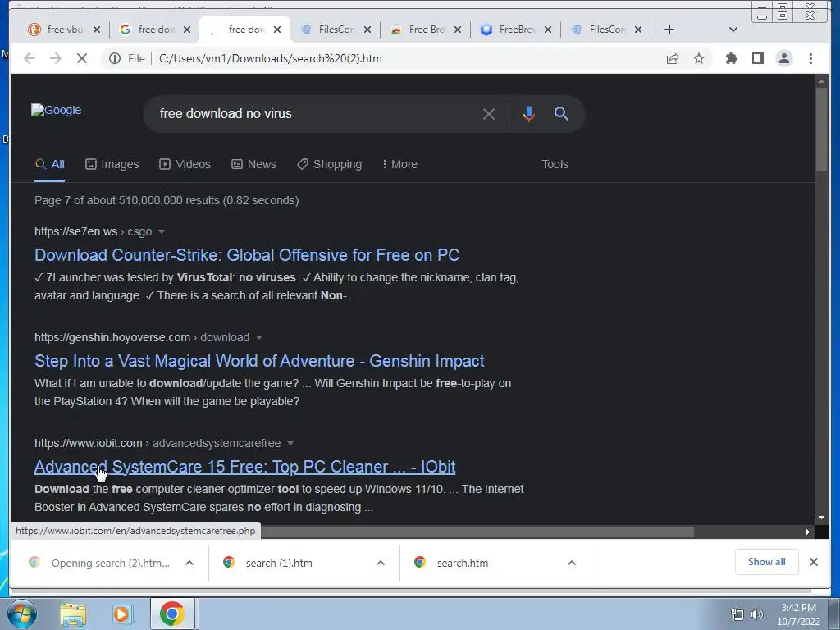Expand se7en.ws result options arrow
Image resolution: width=840 pixels, height=630 pixels.
tap(162, 231)
